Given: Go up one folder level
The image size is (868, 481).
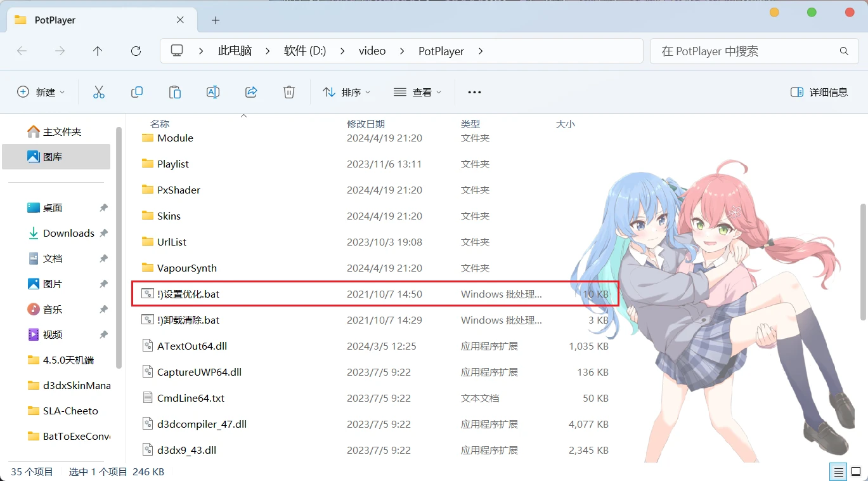Looking at the screenshot, I should click(98, 51).
